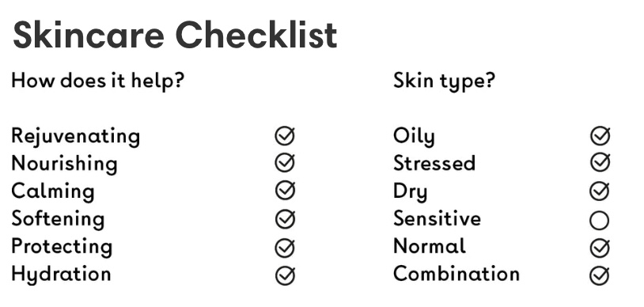Image resolution: width=644 pixels, height=307 pixels.
Task: Select the Combination label text
Action: pos(456,274)
